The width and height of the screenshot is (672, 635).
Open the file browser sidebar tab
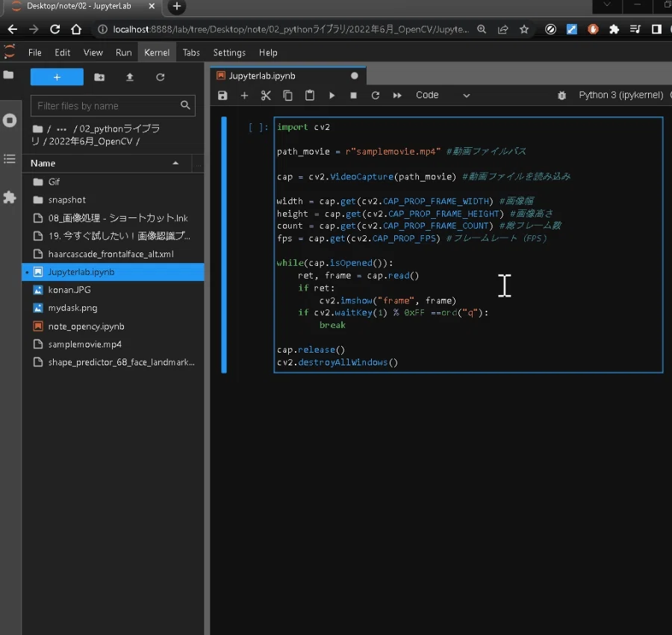pyautogui.click(x=8, y=75)
